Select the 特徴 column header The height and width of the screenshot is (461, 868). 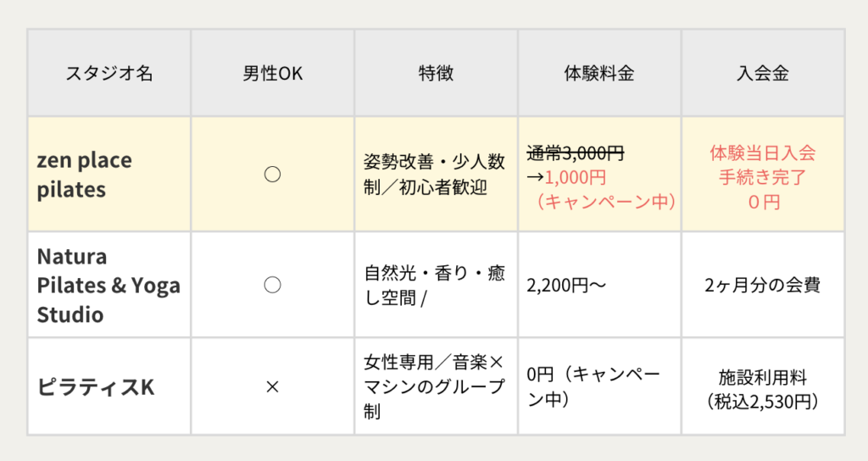point(436,73)
